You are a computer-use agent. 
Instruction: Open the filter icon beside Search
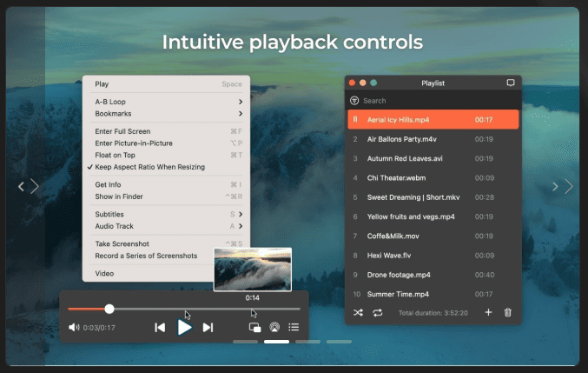[354, 101]
